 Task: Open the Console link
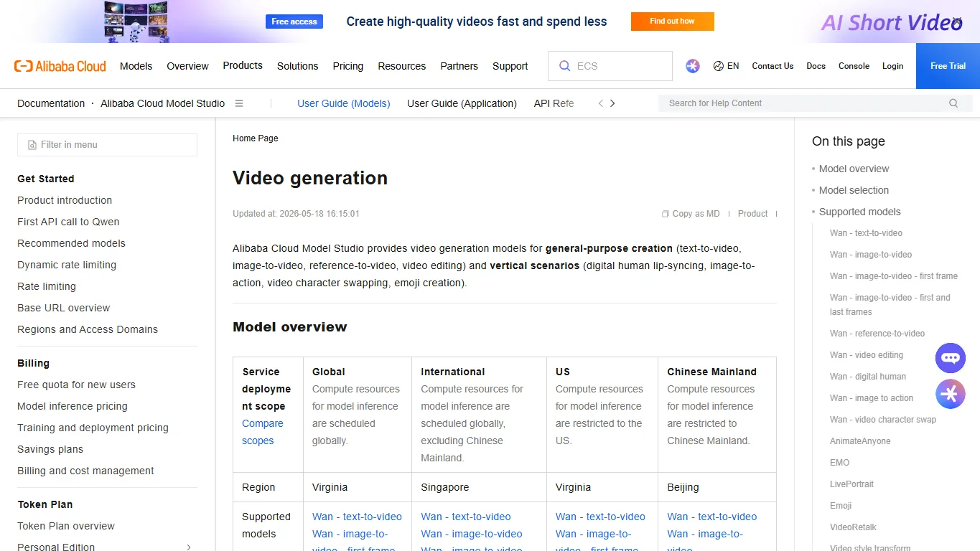coord(854,66)
